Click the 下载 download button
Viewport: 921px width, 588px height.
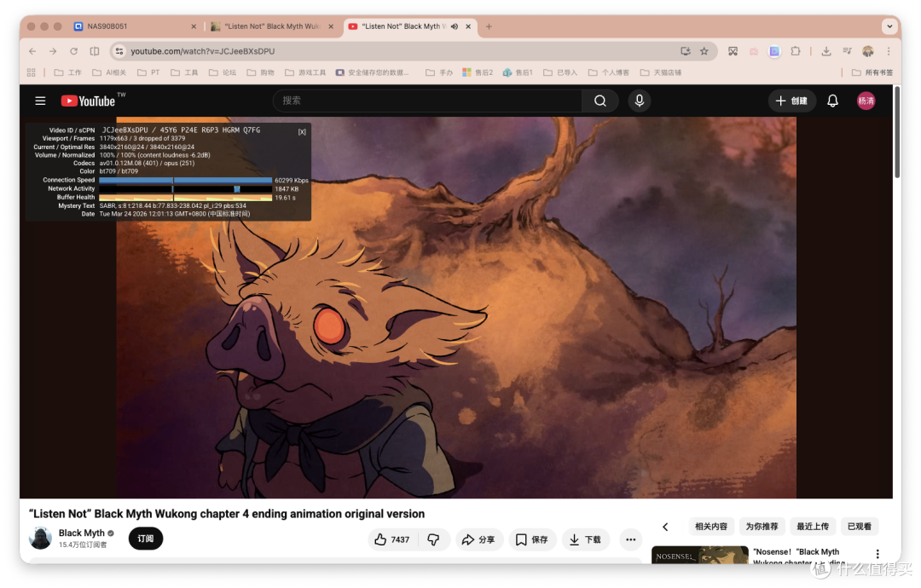tap(586, 539)
